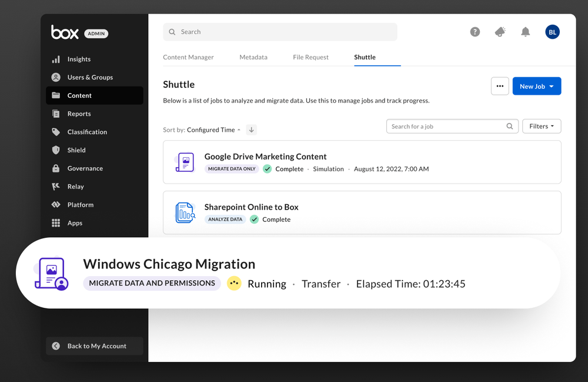Open Google Drive Marketing Content job title
Screen dimensions: 588x382
tap(266, 157)
